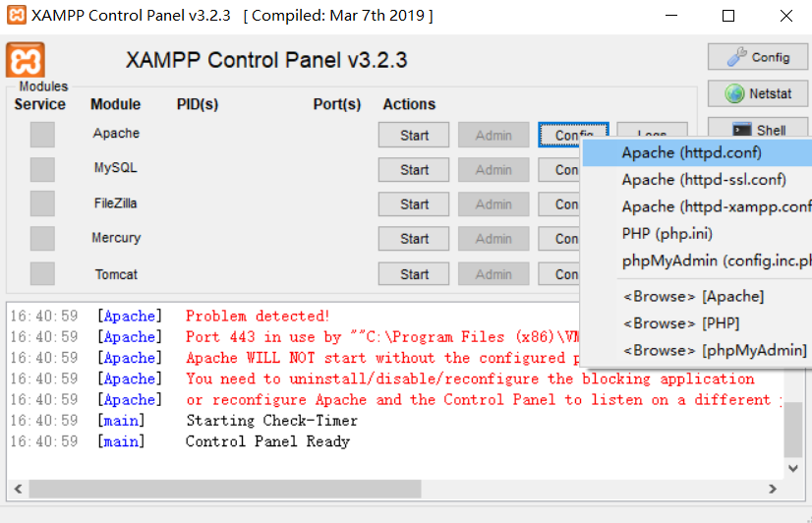The width and height of the screenshot is (812, 523).
Task: Start the Mercury module
Action: click(414, 239)
